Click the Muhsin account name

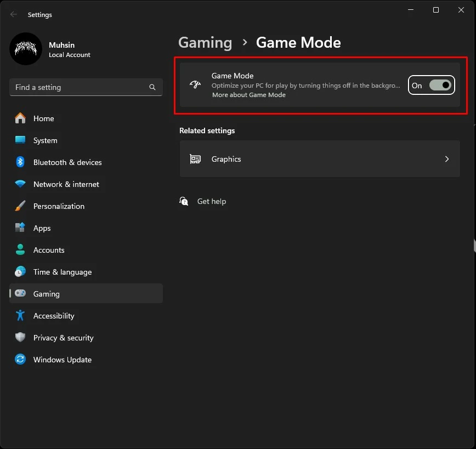pyautogui.click(x=61, y=45)
